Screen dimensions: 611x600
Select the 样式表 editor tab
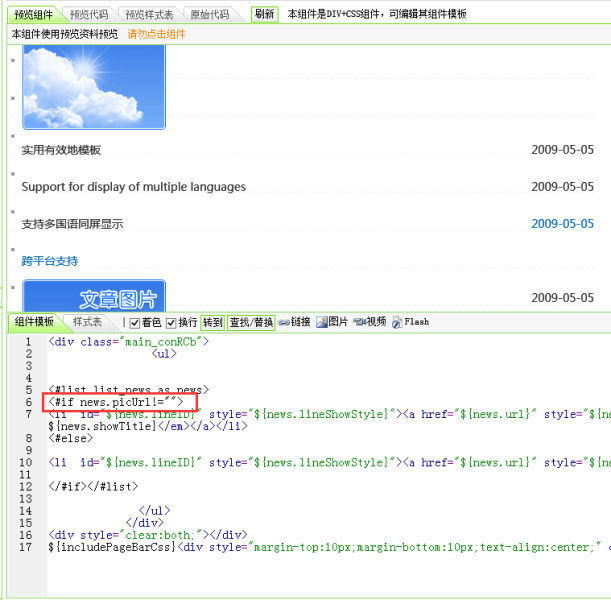pyautogui.click(x=87, y=322)
